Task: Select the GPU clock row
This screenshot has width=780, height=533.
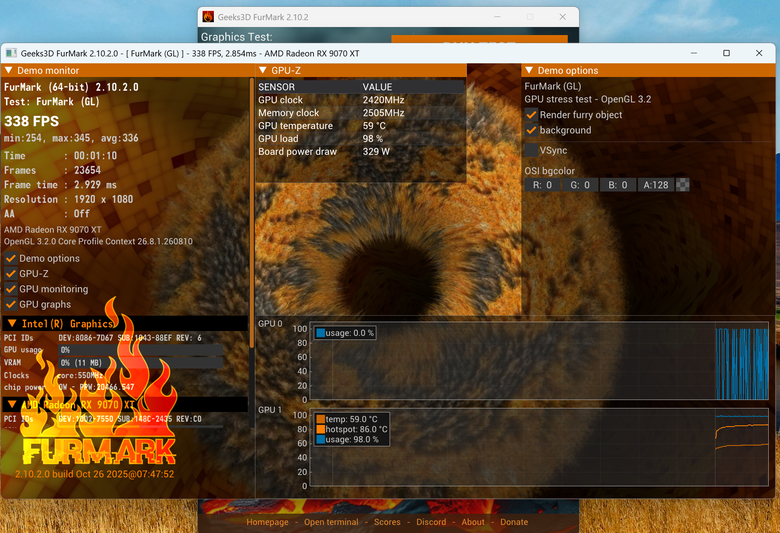Action: click(361, 100)
